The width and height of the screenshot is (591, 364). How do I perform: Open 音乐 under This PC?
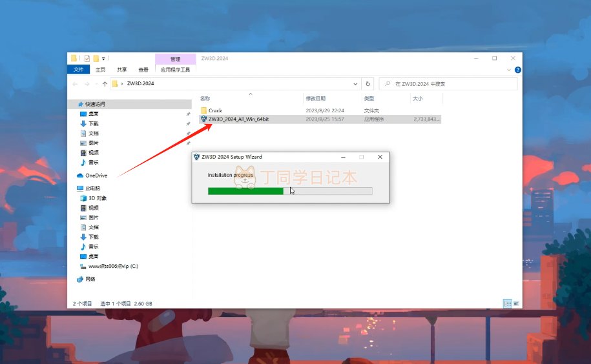click(x=93, y=247)
